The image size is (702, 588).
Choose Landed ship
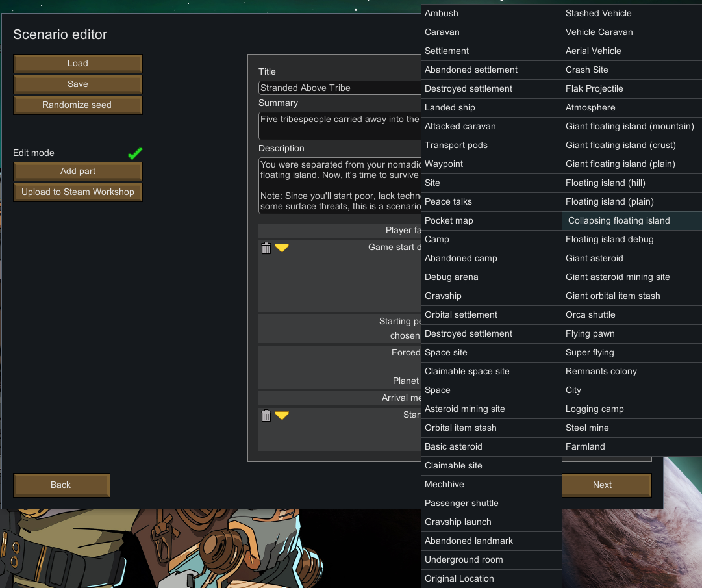(491, 107)
